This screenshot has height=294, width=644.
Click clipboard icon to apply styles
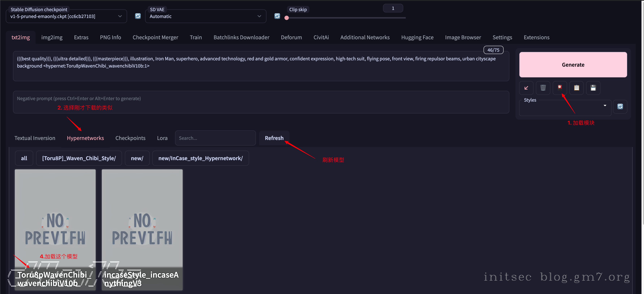coord(576,88)
